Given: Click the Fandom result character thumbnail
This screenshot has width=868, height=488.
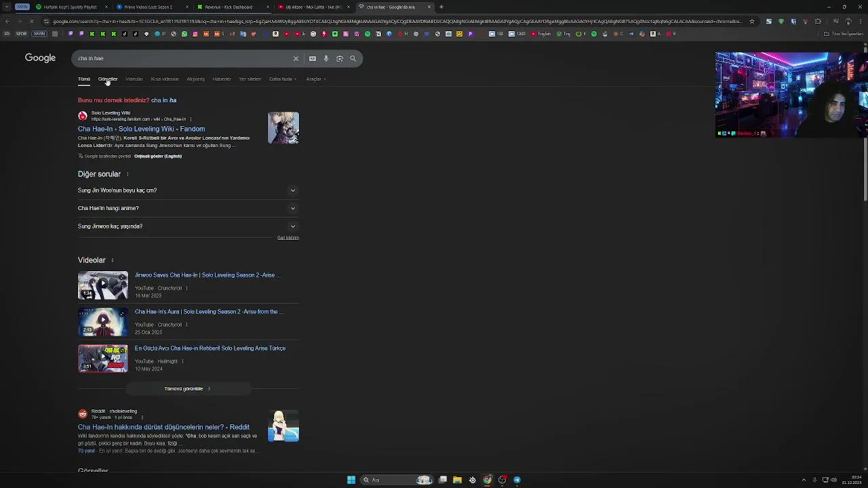Looking at the screenshot, I should [x=283, y=128].
